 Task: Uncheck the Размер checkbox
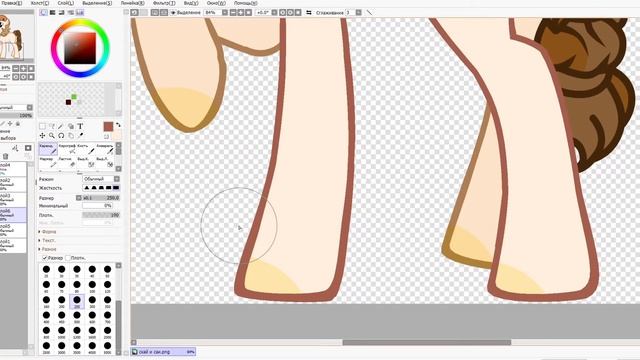coord(45,258)
